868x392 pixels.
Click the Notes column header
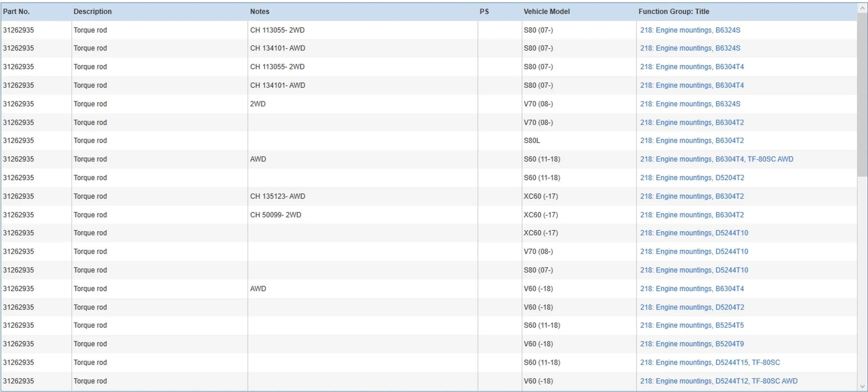pos(259,11)
